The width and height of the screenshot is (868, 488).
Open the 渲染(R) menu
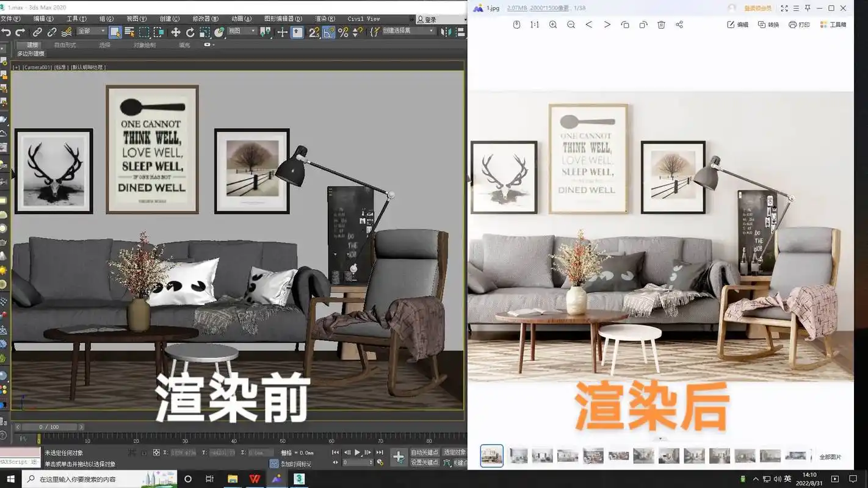(325, 19)
